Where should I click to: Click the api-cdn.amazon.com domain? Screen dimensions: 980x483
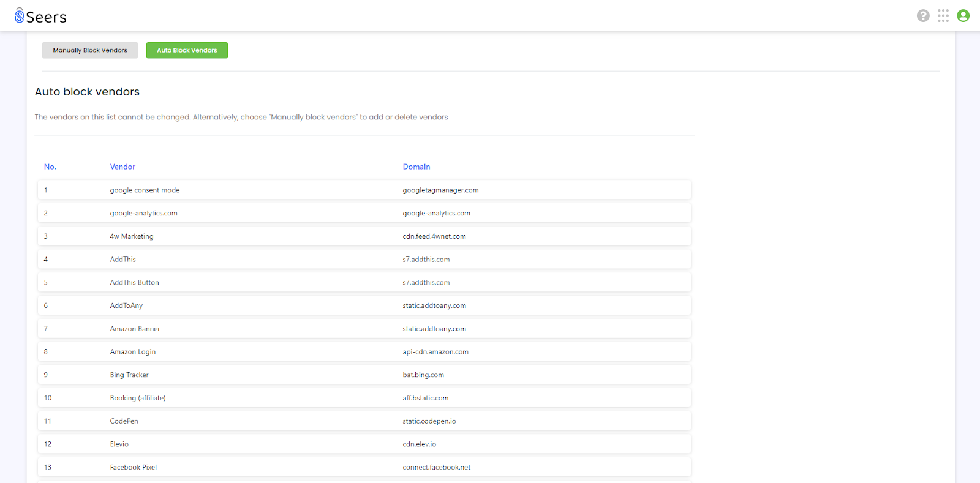pyautogui.click(x=435, y=352)
